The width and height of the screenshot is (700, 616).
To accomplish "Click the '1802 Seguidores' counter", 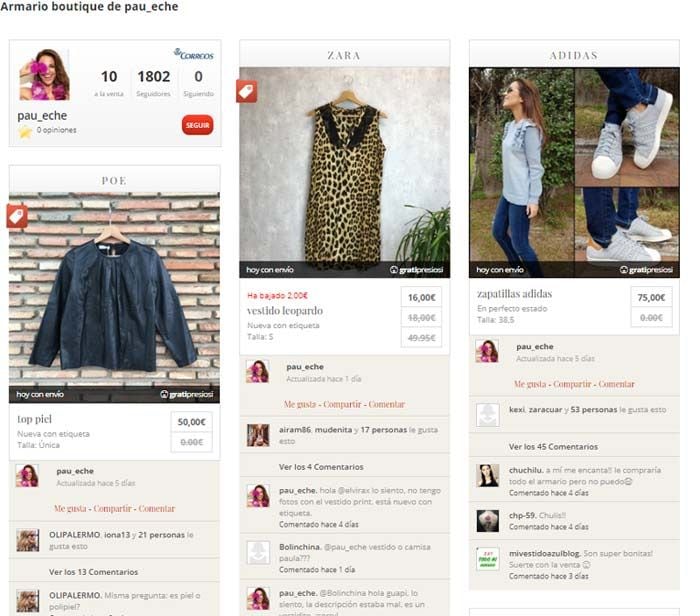I will point(154,83).
